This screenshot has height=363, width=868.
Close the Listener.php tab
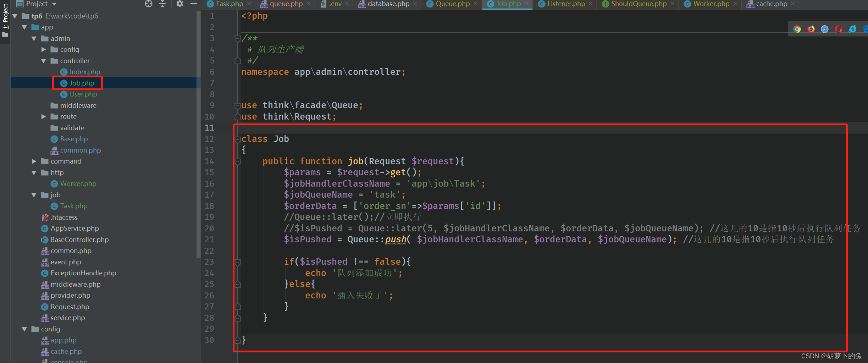[590, 4]
